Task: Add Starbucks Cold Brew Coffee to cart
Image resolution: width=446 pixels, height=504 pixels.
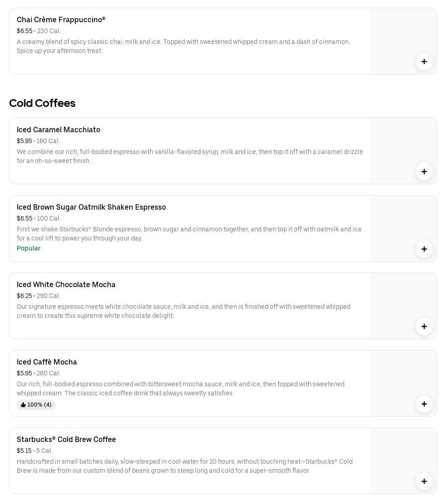Action: 424,481
